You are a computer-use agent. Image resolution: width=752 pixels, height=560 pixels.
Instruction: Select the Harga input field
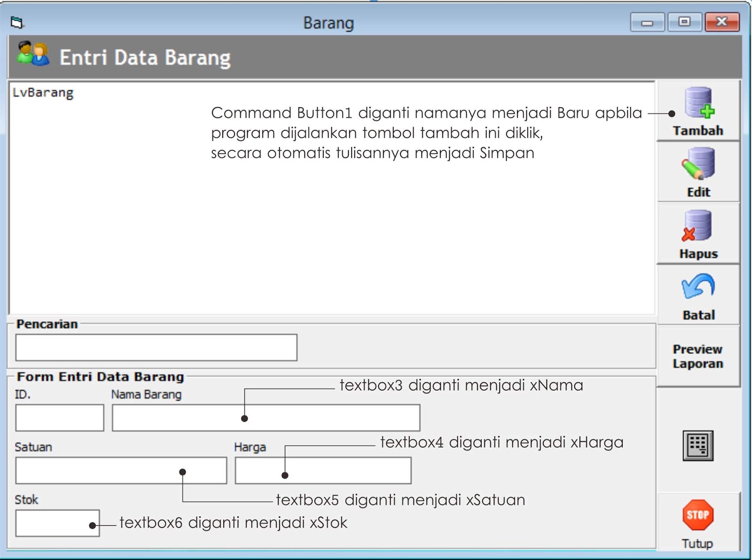322,470
